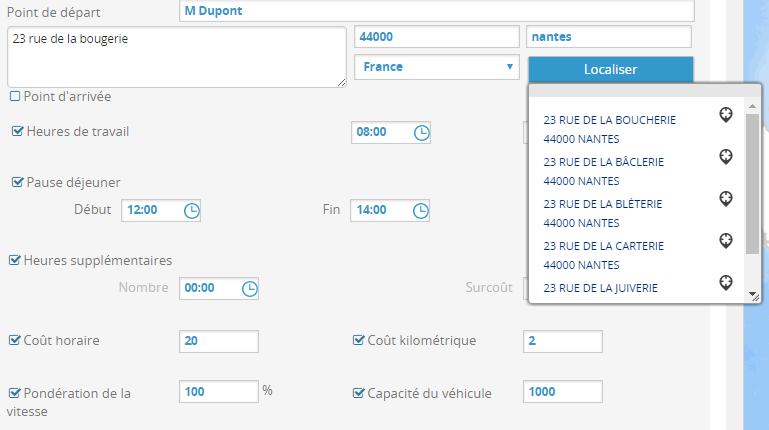
Task: Click pin icon beside 23 Rue de la Juiverie
Action: click(727, 283)
